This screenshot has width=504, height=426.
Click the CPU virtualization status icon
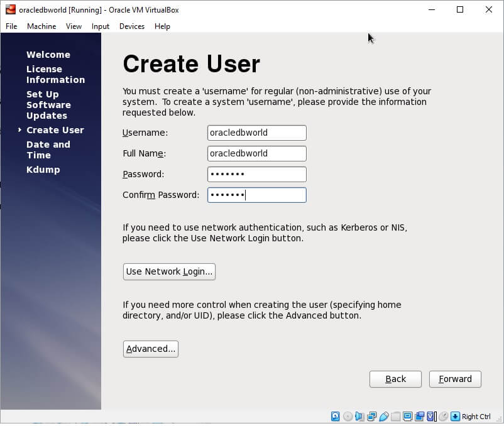[x=431, y=417]
